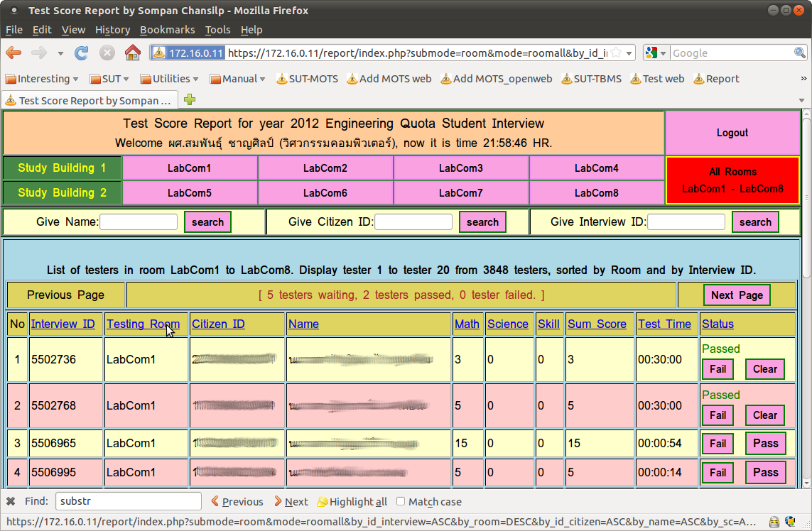This screenshot has width=812, height=531.
Task: Select the LabCom6 room
Action: [x=325, y=193]
